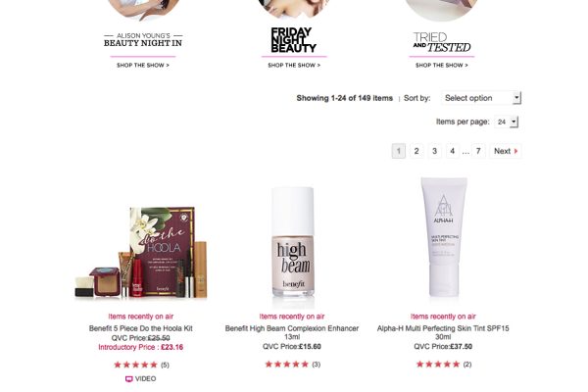Go to page 3 of results
The height and width of the screenshot is (392, 588).
pos(434,151)
